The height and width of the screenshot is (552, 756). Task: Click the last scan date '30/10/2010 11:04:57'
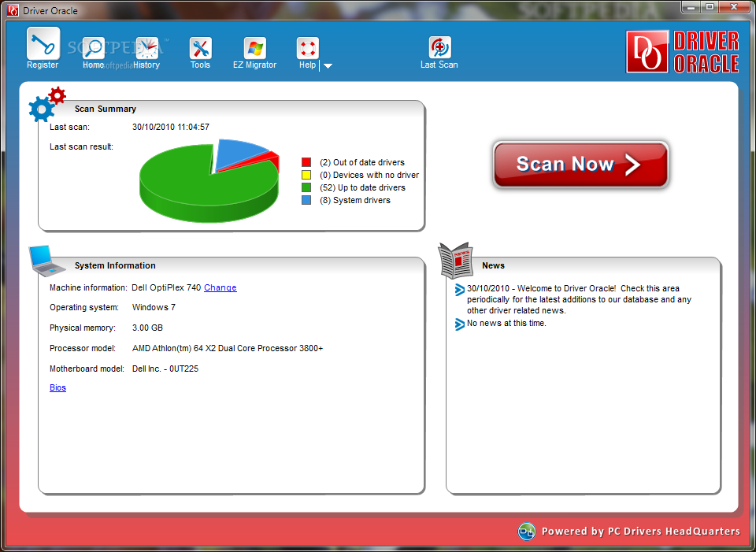[171, 128]
